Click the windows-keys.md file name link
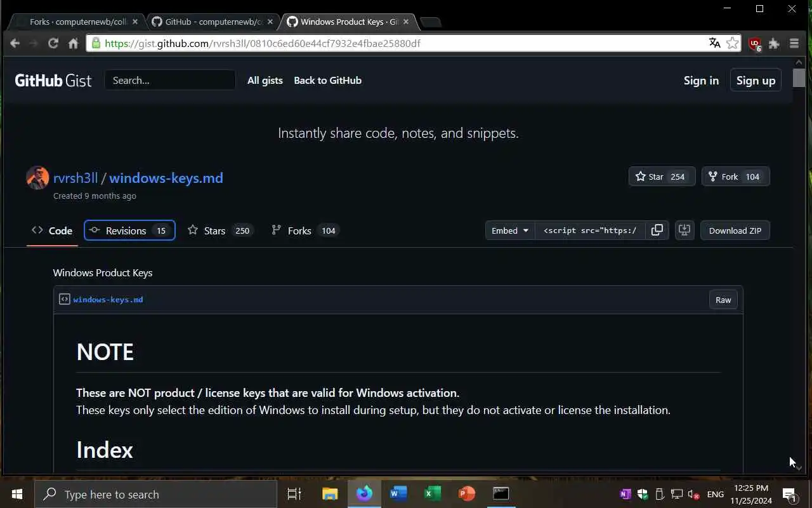Screen dimensions: 812x508 click(108, 300)
